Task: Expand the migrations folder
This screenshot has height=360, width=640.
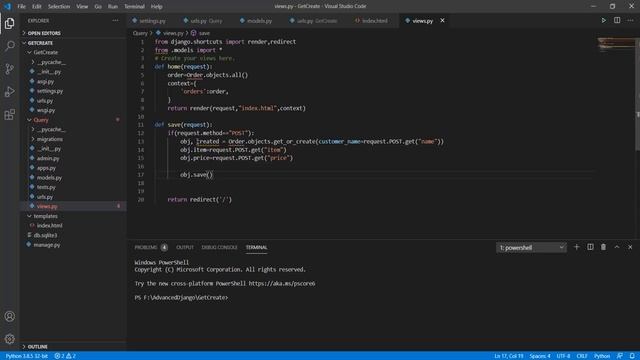Action: pyautogui.click(x=49, y=139)
